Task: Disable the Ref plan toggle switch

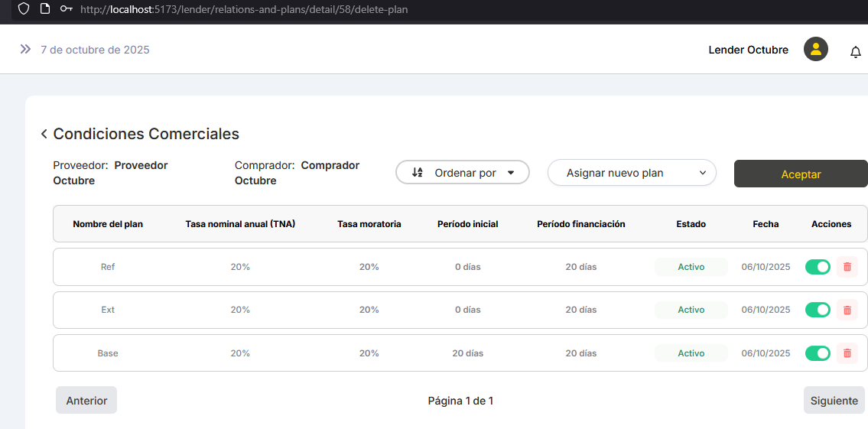Action: tap(818, 267)
